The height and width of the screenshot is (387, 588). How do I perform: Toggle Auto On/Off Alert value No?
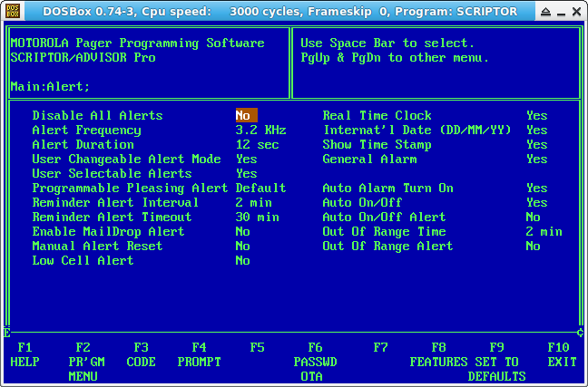533,217
